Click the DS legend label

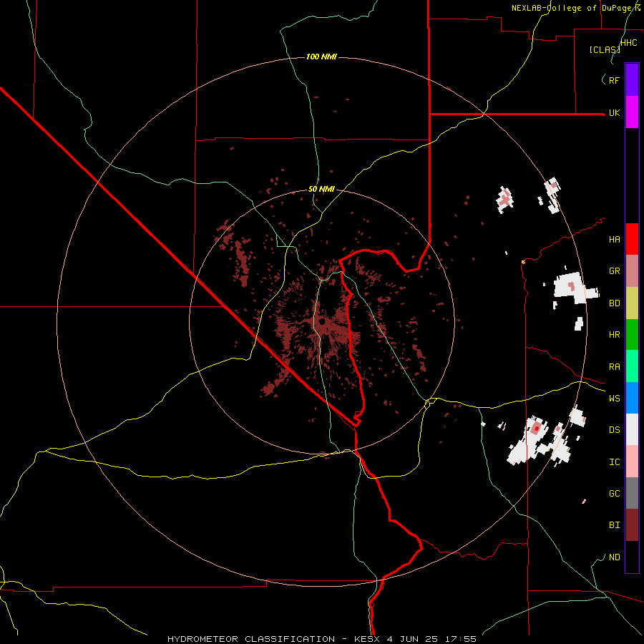(614, 430)
